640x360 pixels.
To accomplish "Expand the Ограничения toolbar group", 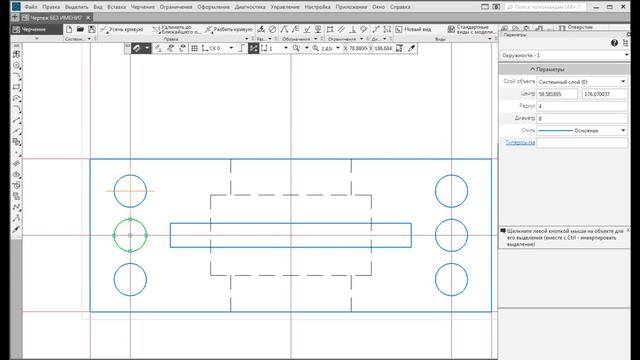I will tap(362, 39).
